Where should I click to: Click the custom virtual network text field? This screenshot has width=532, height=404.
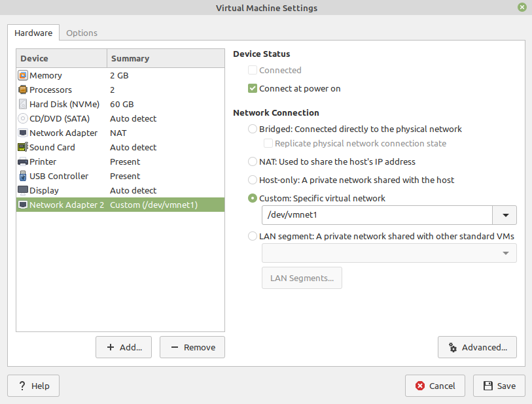coord(376,215)
